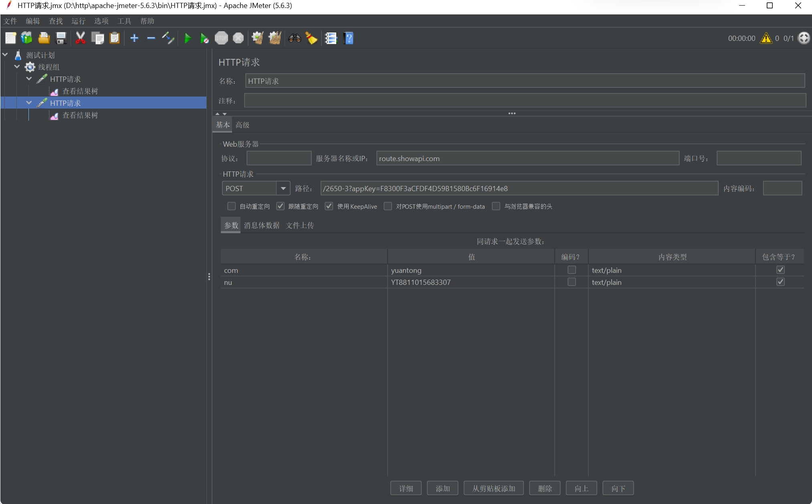Collapse the 线程组 tree node
The image size is (812, 504).
[17, 67]
